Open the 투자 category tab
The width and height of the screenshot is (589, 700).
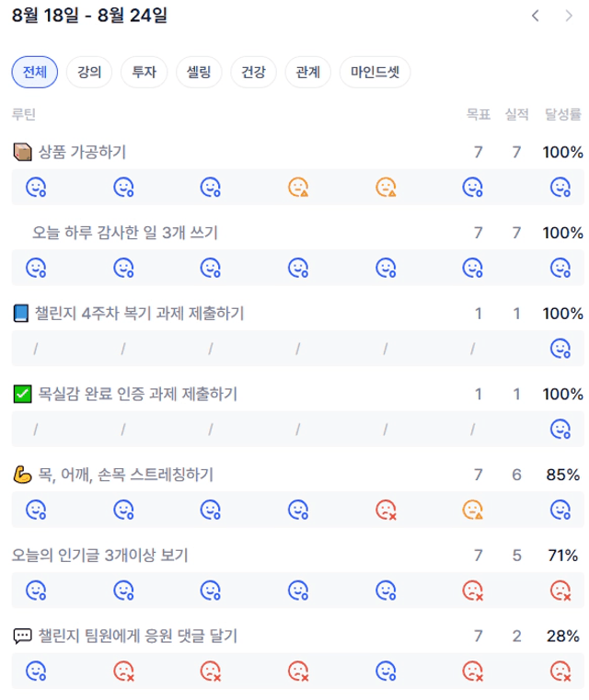click(144, 72)
